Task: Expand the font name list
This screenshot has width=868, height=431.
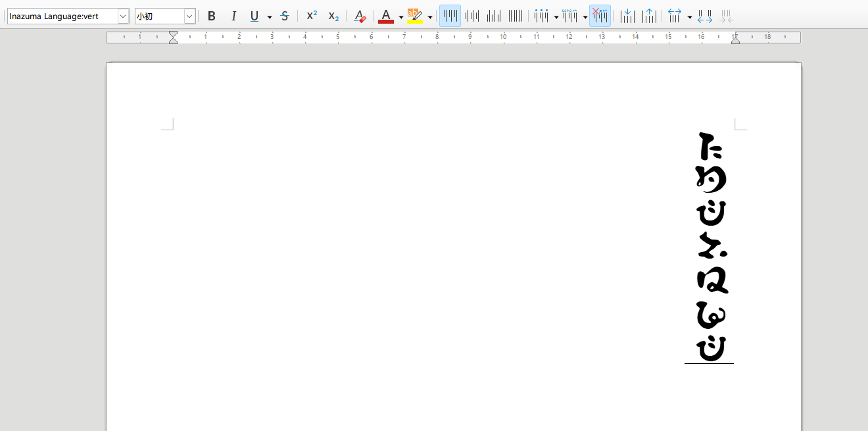Action: [x=124, y=16]
